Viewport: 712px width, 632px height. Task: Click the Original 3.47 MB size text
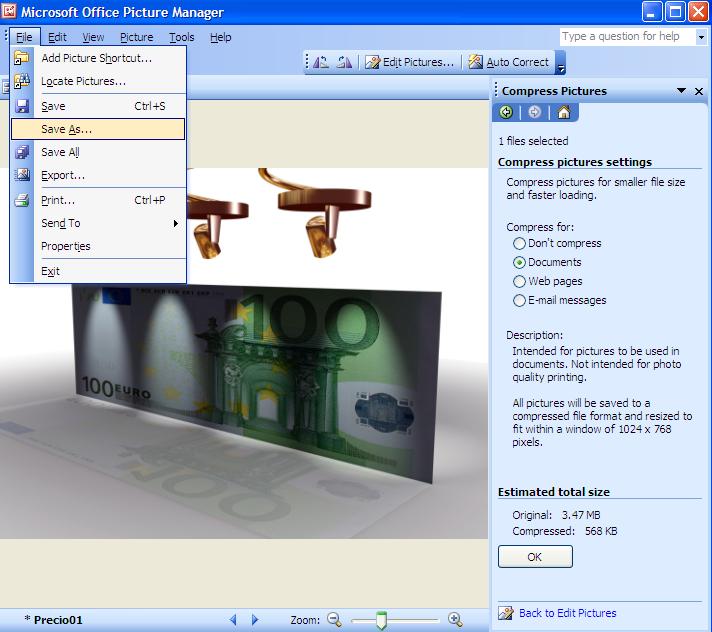(556, 515)
